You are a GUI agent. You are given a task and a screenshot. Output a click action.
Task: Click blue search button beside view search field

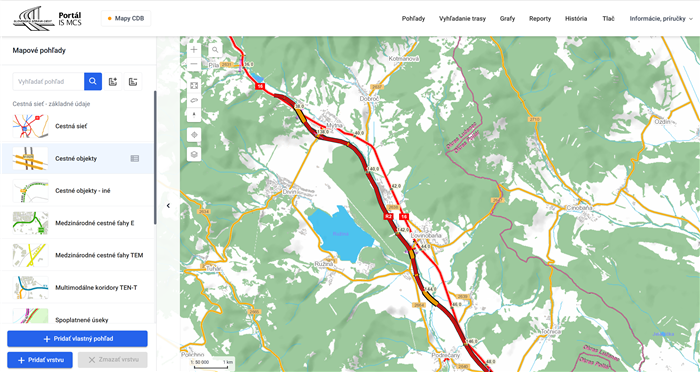(x=93, y=82)
